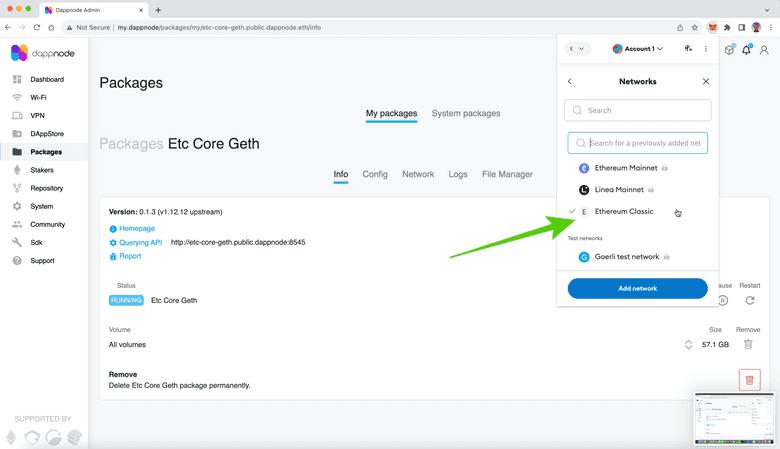Switch to the Config tab

point(375,174)
